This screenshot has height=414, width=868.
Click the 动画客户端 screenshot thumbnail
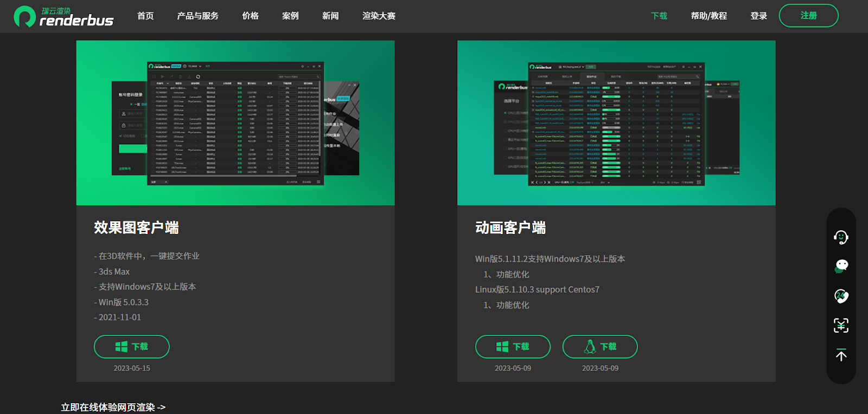coord(616,123)
